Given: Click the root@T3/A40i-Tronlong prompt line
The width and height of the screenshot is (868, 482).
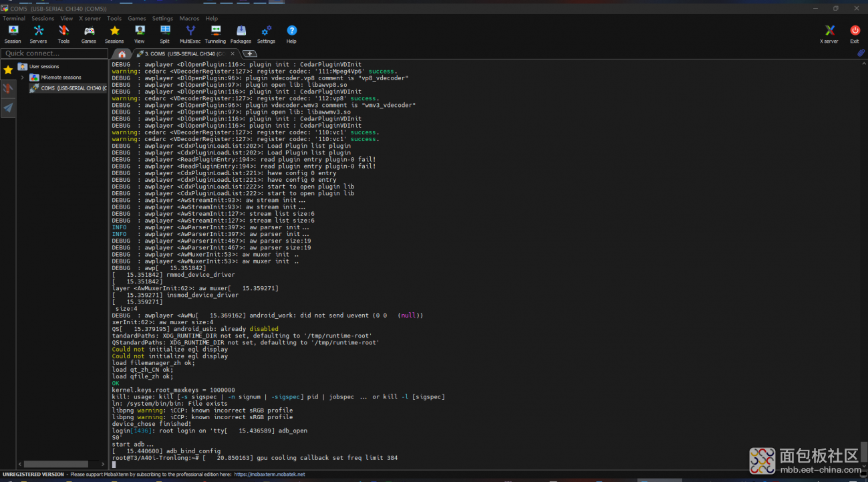Looking at the screenshot, I should [255, 458].
